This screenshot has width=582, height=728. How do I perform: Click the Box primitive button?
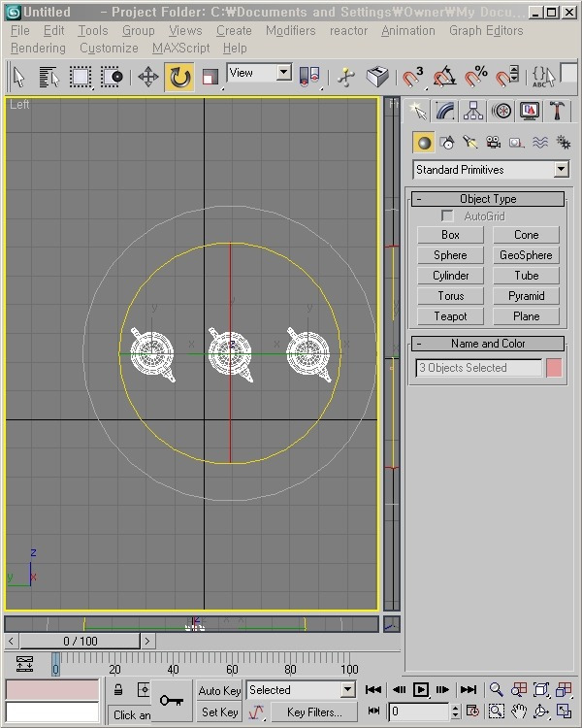450,235
